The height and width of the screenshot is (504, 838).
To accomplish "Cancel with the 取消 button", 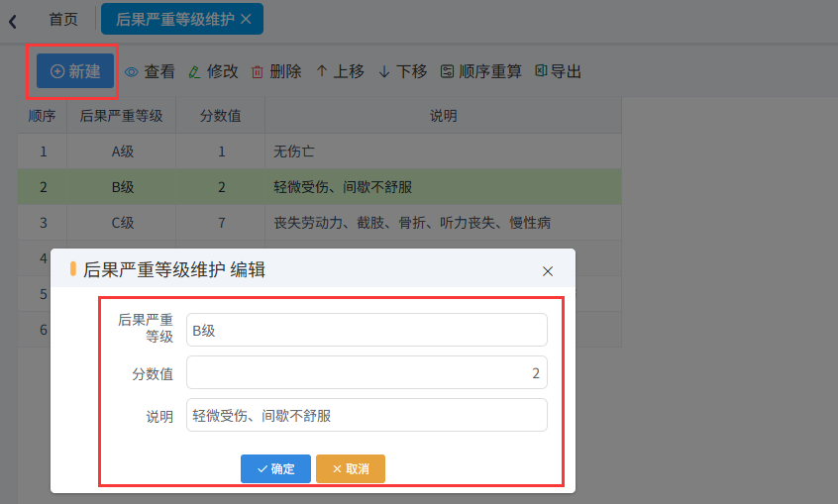I will click(x=351, y=468).
